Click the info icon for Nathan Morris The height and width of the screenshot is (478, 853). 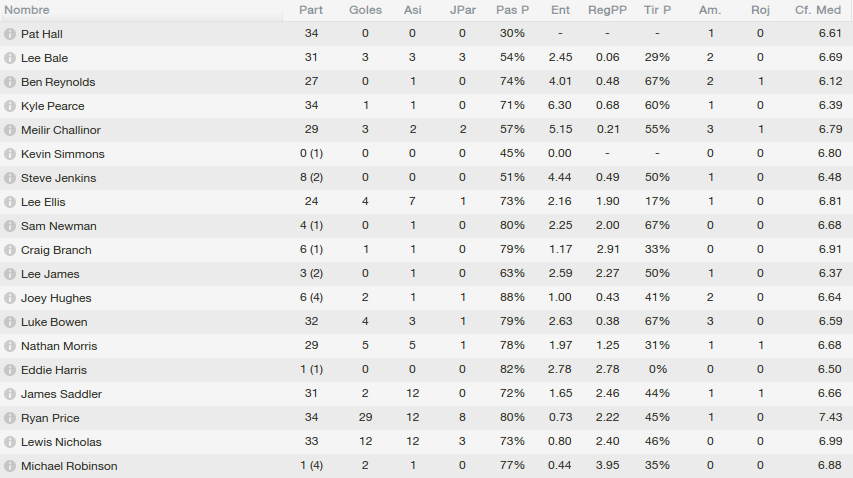point(9,346)
